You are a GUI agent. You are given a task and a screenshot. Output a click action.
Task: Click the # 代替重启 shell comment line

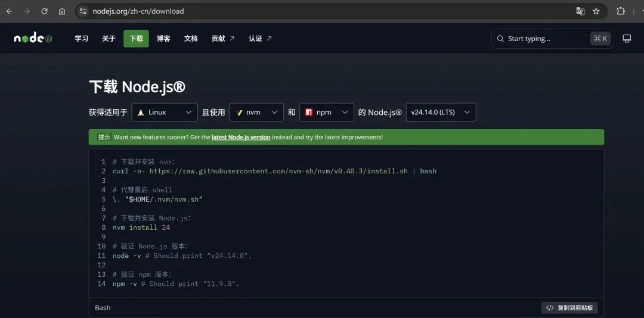click(x=143, y=190)
